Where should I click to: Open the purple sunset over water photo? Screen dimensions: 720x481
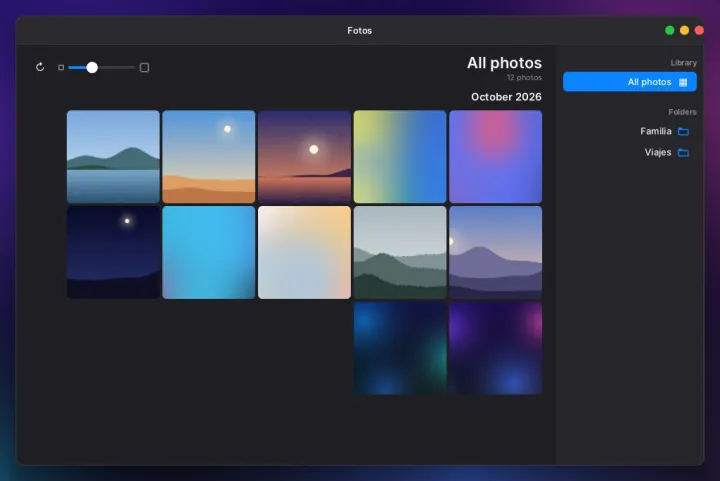(304, 157)
